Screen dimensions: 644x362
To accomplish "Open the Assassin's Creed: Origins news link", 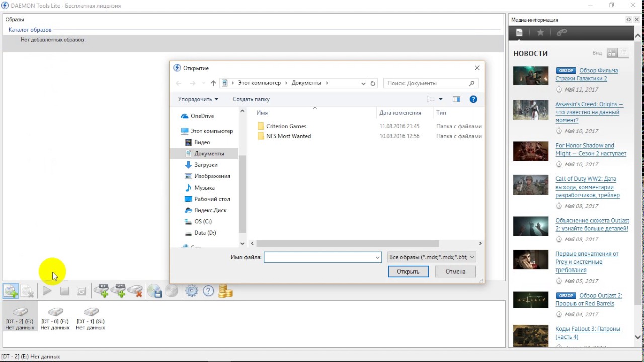I will [589, 112].
